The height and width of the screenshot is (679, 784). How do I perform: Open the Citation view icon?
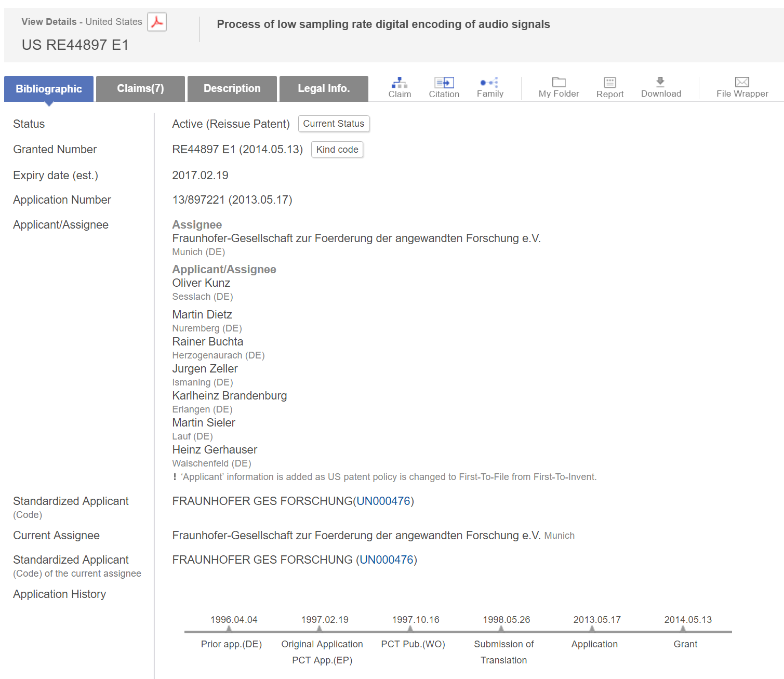pos(444,83)
